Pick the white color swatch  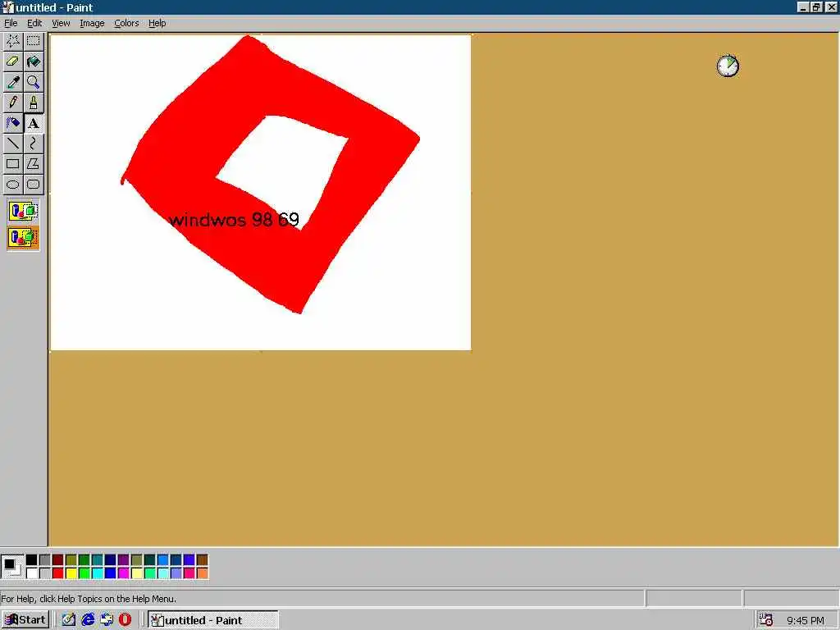point(32,573)
